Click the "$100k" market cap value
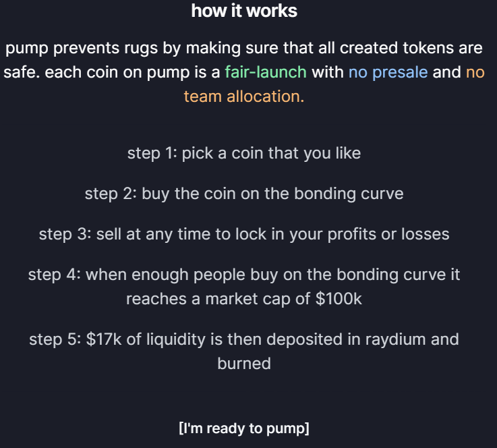Viewport: 497px width, 448px height. coord(339,299)
